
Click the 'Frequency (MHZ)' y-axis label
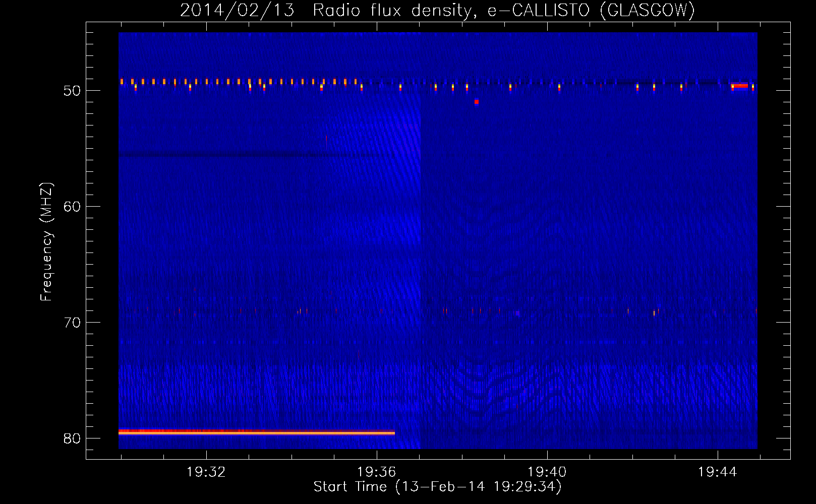click(46, 242)
